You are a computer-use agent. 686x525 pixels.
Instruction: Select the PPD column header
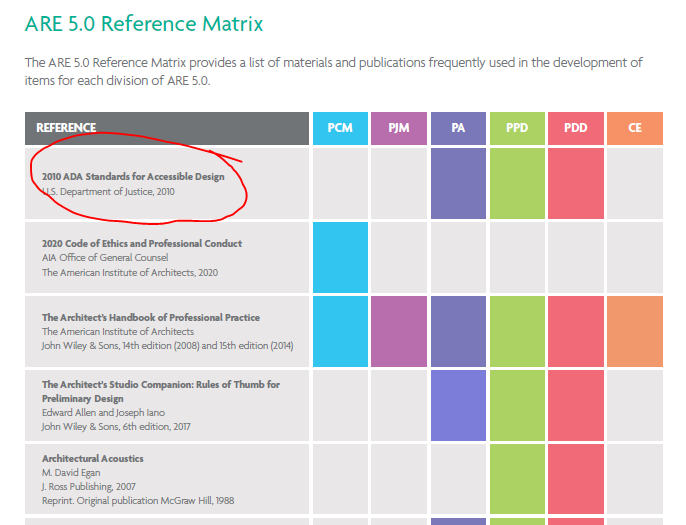click(517, 128)
